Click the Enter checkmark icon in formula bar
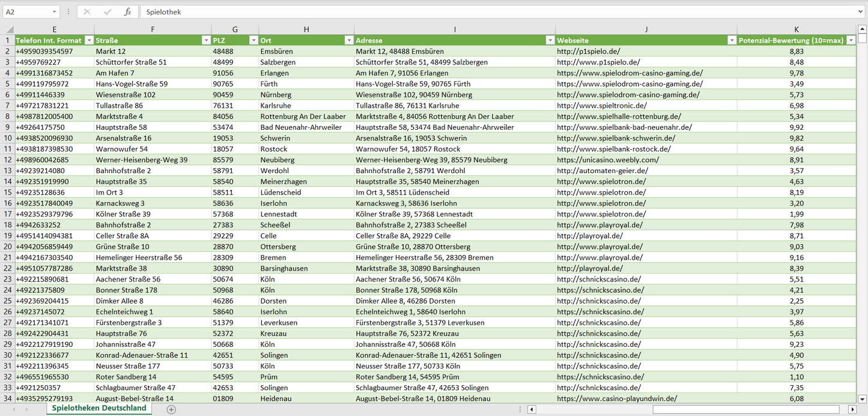This screenshot has height=416, width=868. click(x=108, y=12)
